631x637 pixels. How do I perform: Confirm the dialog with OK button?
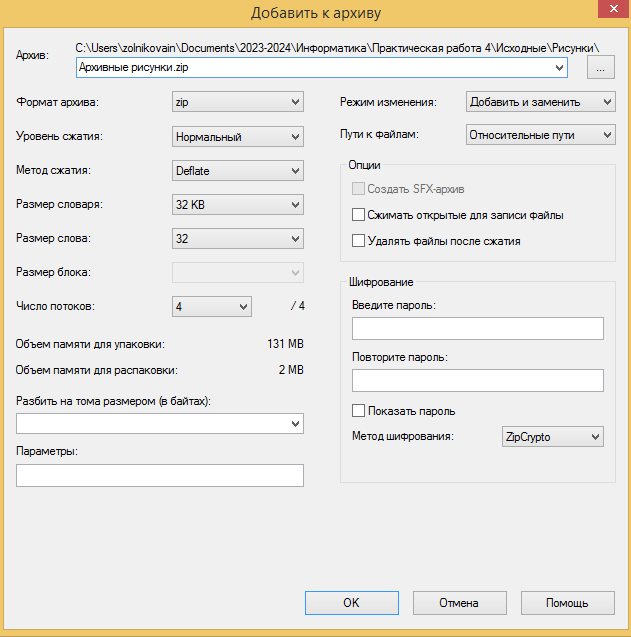pos(352,603)
